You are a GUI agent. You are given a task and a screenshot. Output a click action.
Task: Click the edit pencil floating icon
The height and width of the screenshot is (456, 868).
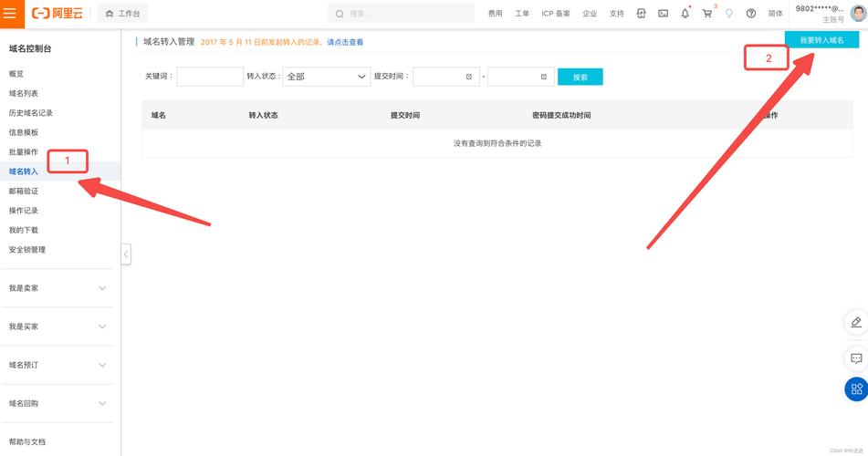click(855, 322)
